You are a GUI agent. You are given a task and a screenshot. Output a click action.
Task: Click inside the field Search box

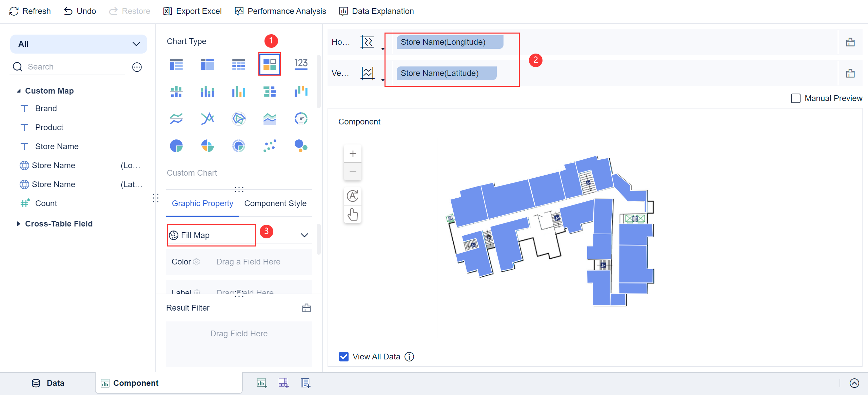(x=68, y=66)
